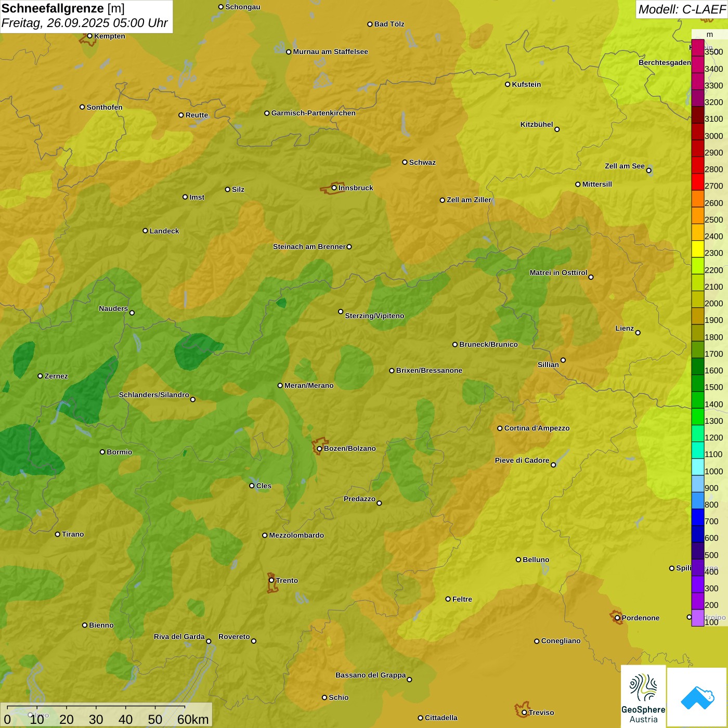728x728 pixels.
Task: Click the blue cloud logo in the corner
Action: point(697,697)
